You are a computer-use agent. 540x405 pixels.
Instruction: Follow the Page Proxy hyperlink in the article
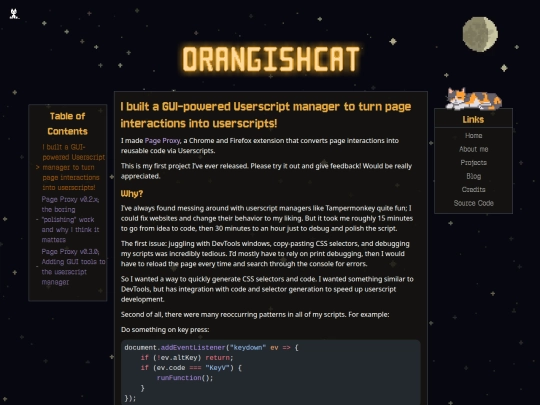pyautogui.click(x=162, y=141)
